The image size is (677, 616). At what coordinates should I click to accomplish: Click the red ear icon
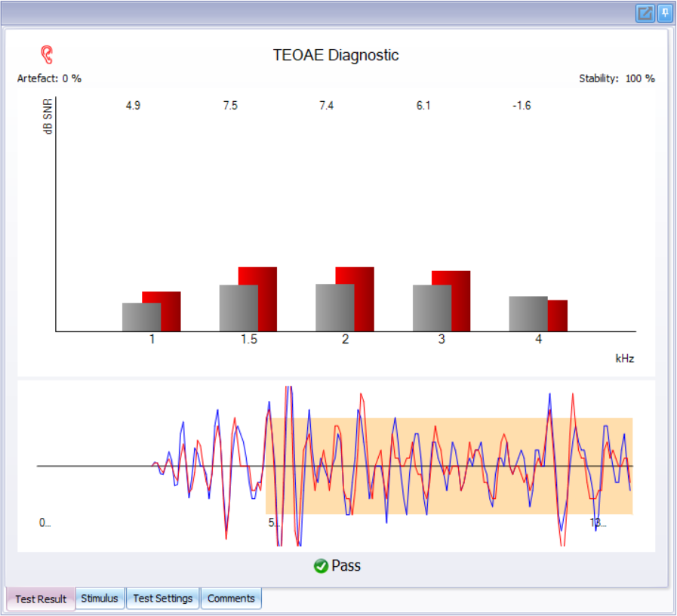[x=47, y=55]
